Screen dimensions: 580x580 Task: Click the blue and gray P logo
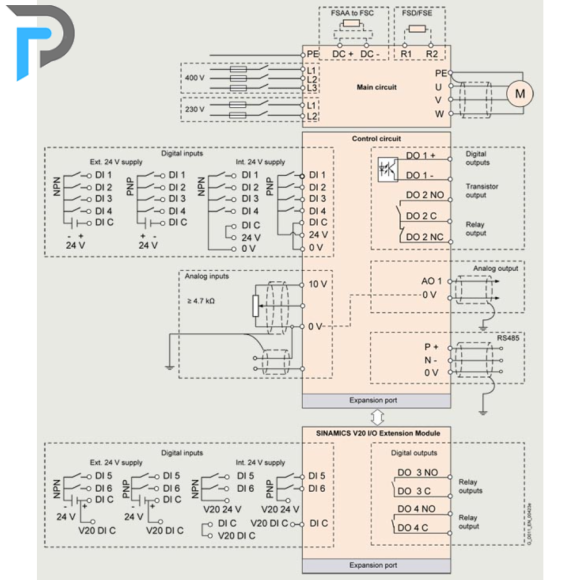[41, 42]
